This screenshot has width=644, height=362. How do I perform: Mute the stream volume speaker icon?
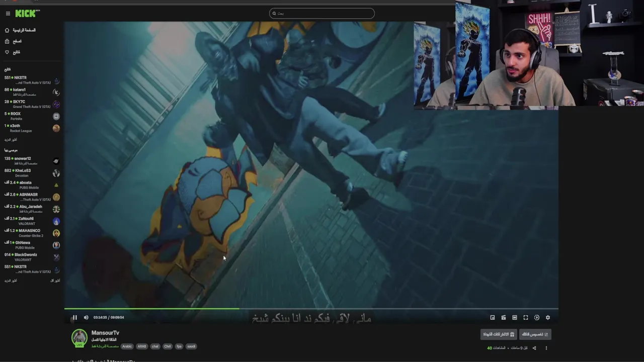coord(86,317)
